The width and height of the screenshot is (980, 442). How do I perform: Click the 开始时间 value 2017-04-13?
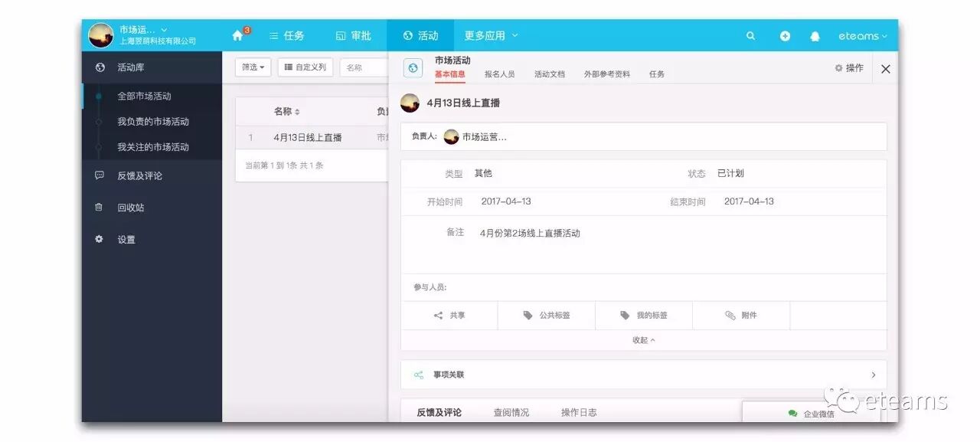tap(506, 201)
